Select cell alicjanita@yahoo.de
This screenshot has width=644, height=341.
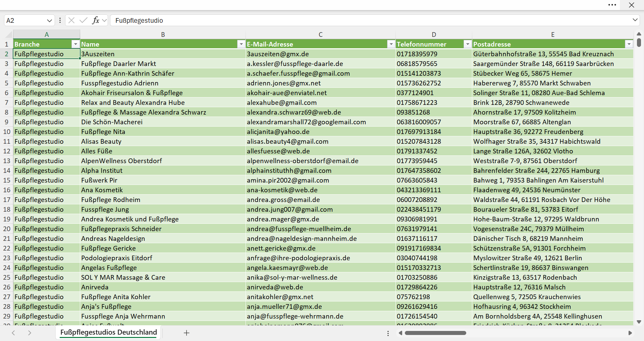(x=321, y=132)
